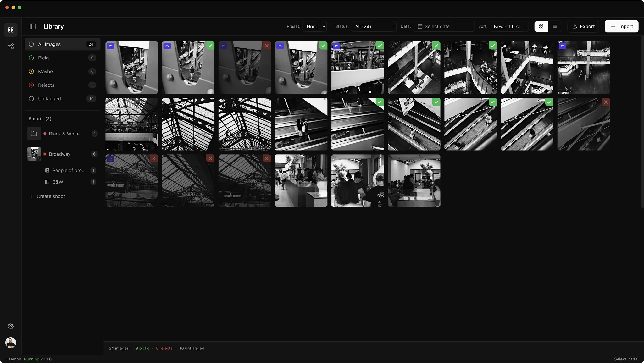The width and height of the screenshot is (644, 363).
Task: Open People of bro... sub-shoot
Action: 70,170
